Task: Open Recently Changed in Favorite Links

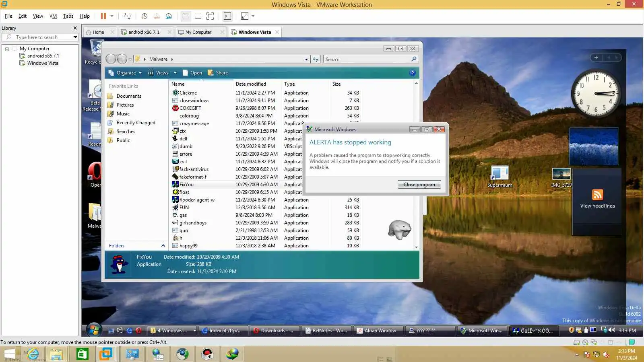Action: tap(136, 123)
